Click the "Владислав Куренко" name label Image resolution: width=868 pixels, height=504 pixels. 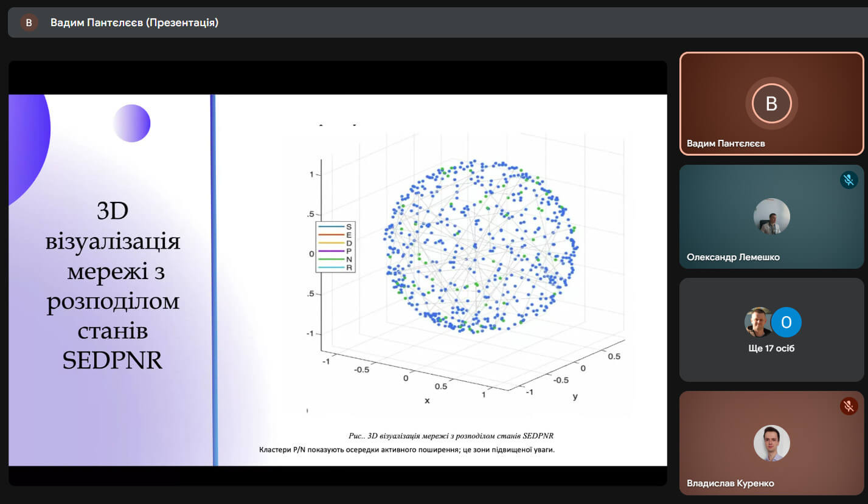coord(731,483)
